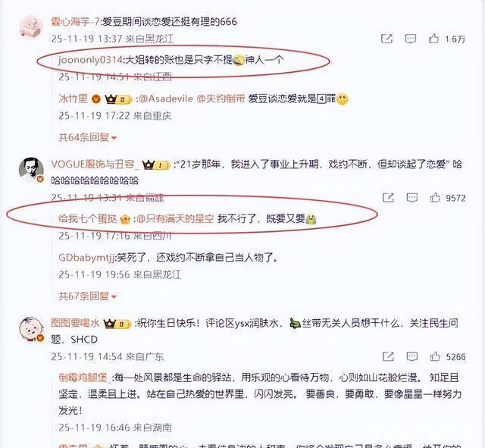Open the 冰竹里 username link
This screenshot has width=485, height=448.
[74, 99]
